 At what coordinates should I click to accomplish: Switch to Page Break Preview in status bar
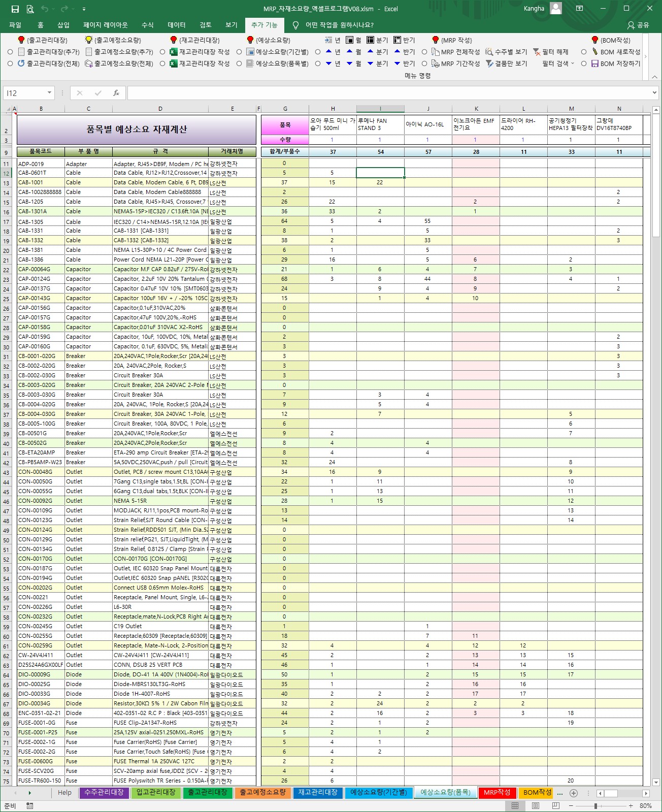[556, 806]
